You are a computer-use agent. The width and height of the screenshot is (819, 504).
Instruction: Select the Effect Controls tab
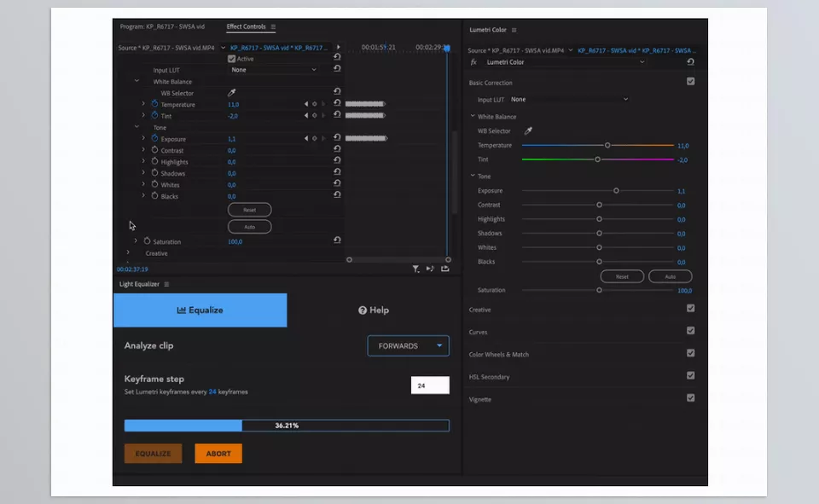[246, 26]
